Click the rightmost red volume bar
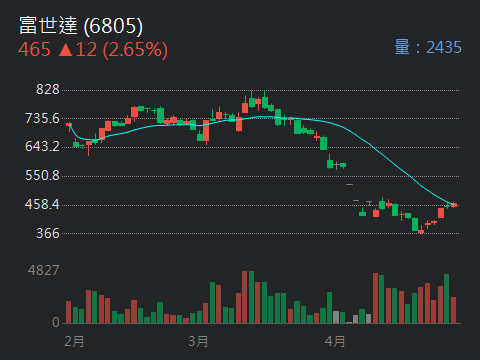The image size is (480, 360). click(x=453, y=310)
